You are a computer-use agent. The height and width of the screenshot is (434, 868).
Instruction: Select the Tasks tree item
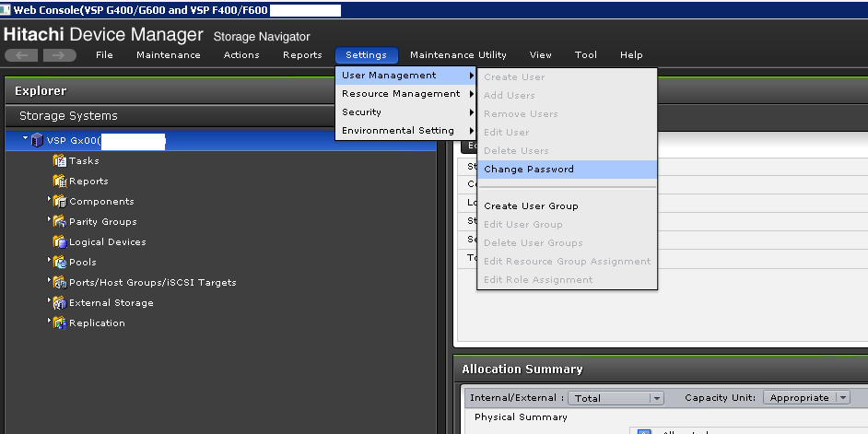84,160
